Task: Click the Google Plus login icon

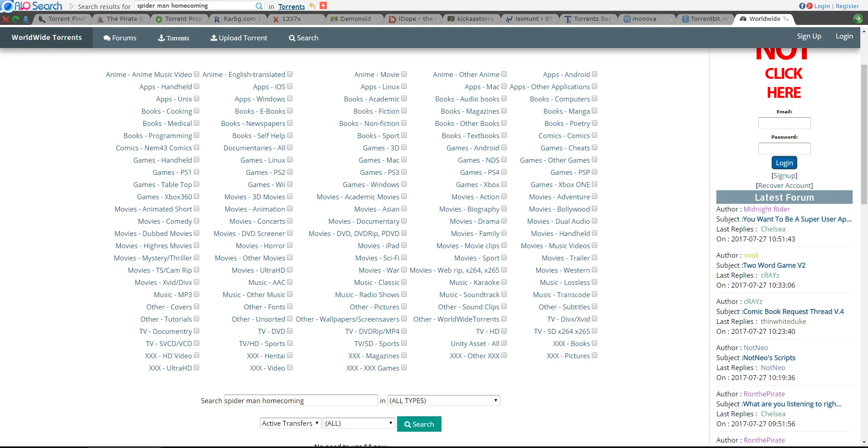Action: [810, 6]
